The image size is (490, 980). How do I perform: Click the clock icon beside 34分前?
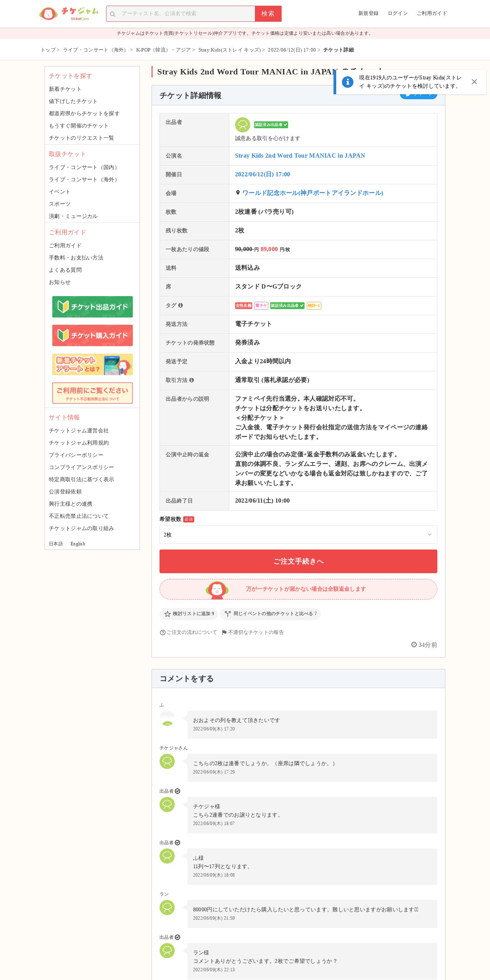pos(414,645)
